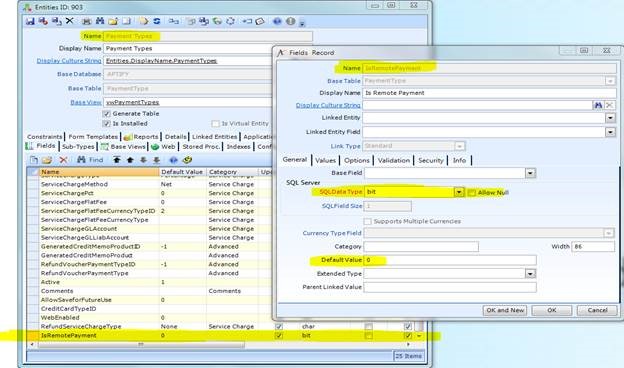The width and height of the screenshot is (624, 368).
Task: Select the ServiceChargeMethod row in the grid
Action: pos(149,184)
